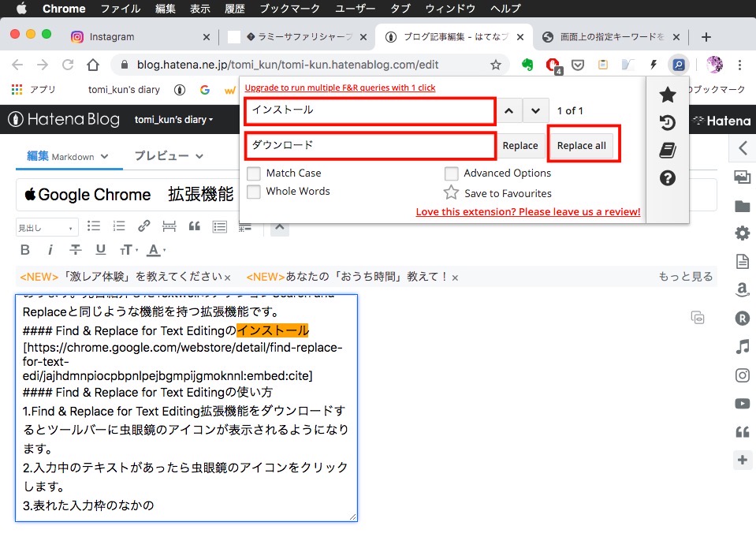The height and width of the screenshot is (537, 756).
Task: Go to next match with down chevron
Action: pyautogui.click(x=535, y=110)
